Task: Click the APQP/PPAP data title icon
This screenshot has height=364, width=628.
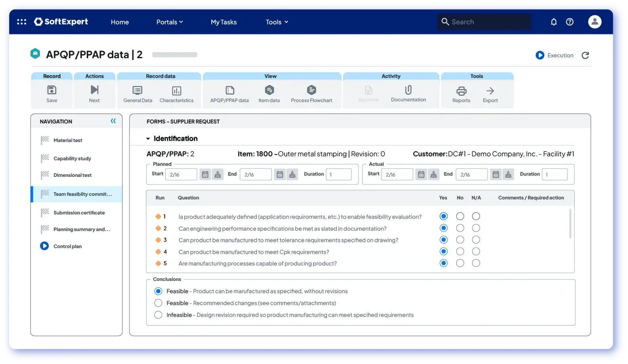Action: tap(35, 53)
